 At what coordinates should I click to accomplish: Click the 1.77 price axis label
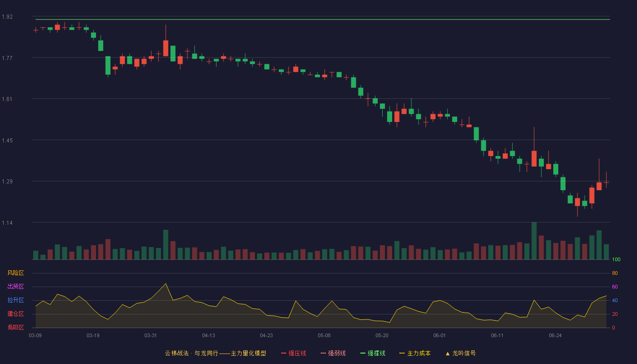tap(7, 58)
